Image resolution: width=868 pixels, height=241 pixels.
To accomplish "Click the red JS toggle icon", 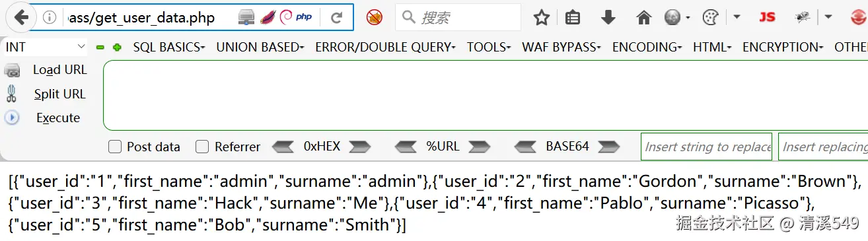I will point(767,18).
